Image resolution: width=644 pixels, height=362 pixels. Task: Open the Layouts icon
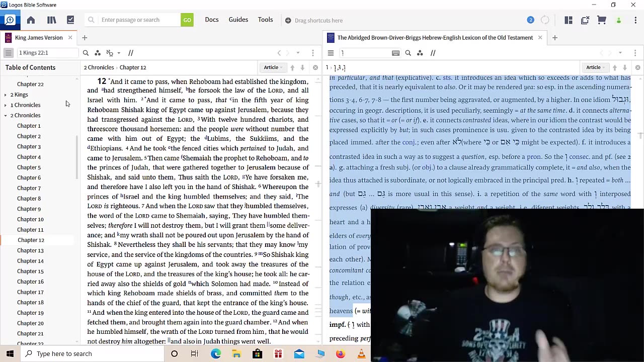coord(569,20)
